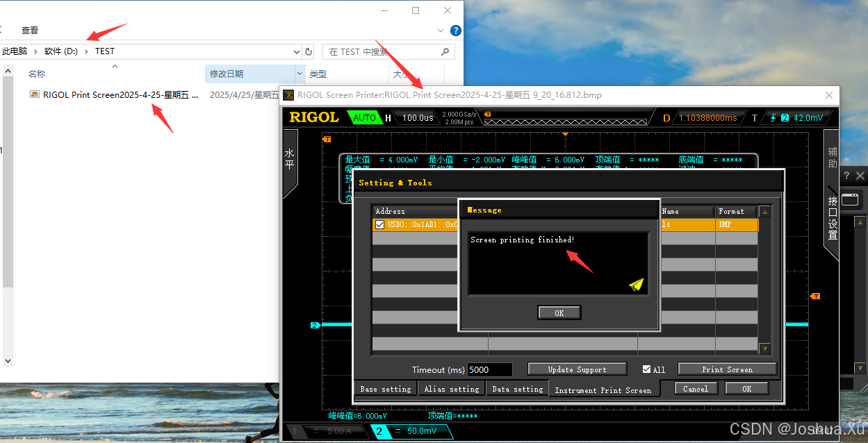Image resolution: width=868 pixels, height=443 pixels.
Task: Click TEST folder in address breadcrumb
Action: (105, 51)
